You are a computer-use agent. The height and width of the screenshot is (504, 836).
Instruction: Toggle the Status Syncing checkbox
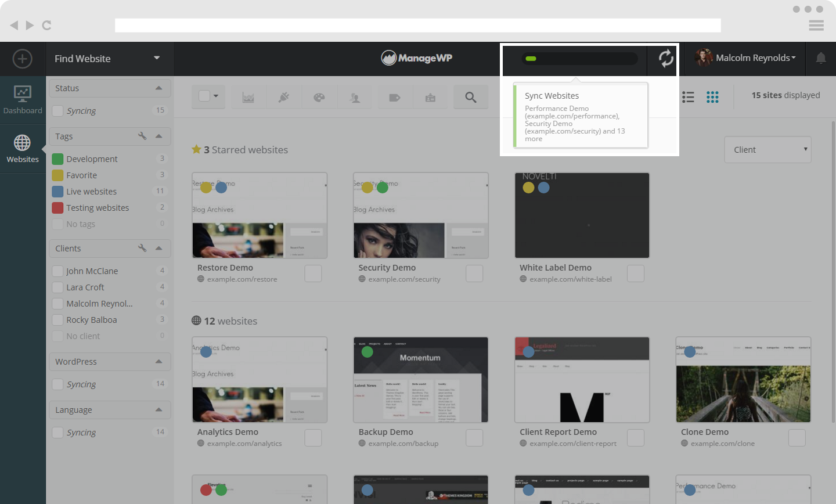pyautogui.click(x=57, y=110)
